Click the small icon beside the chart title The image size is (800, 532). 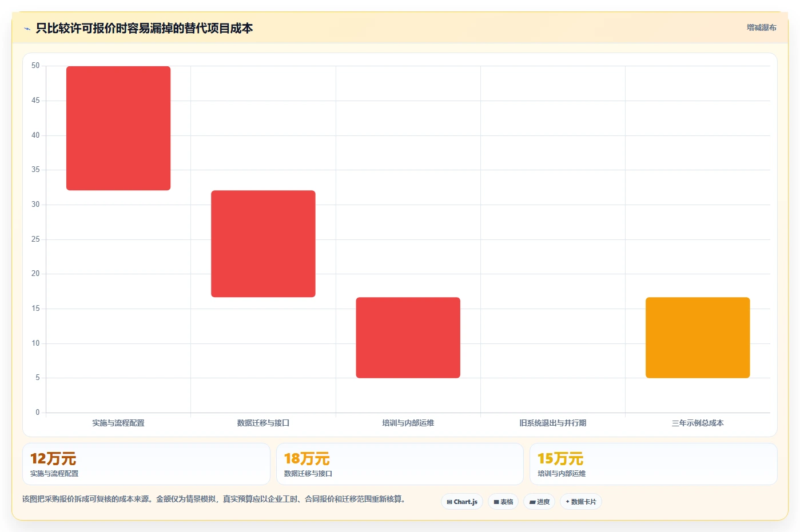click(27, 29)
